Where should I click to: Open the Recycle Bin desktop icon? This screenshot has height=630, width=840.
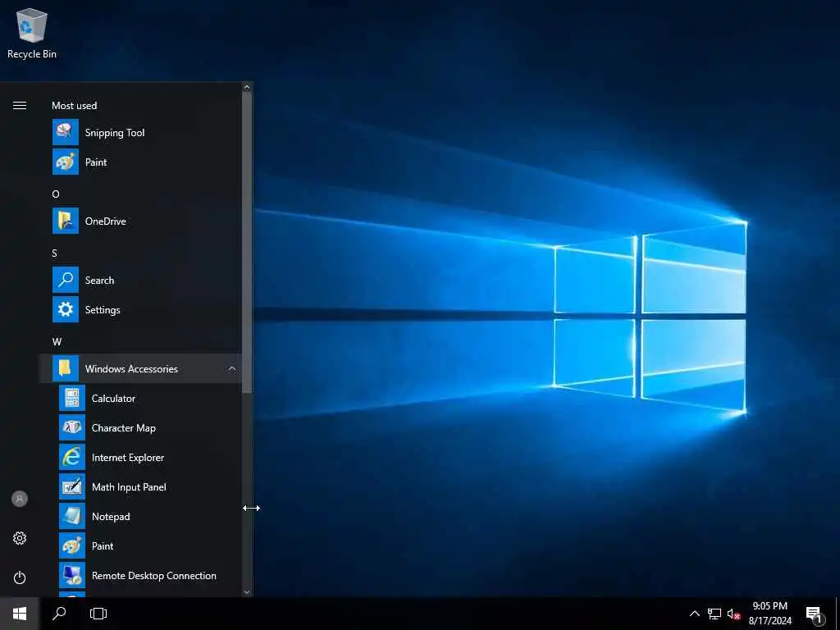[x=32, y=33]
